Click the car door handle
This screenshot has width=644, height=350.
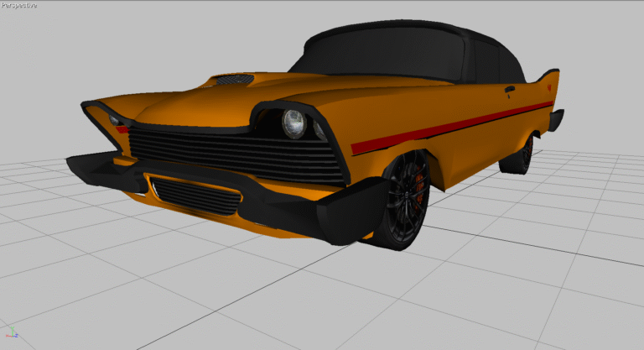[x=511, y=87]
